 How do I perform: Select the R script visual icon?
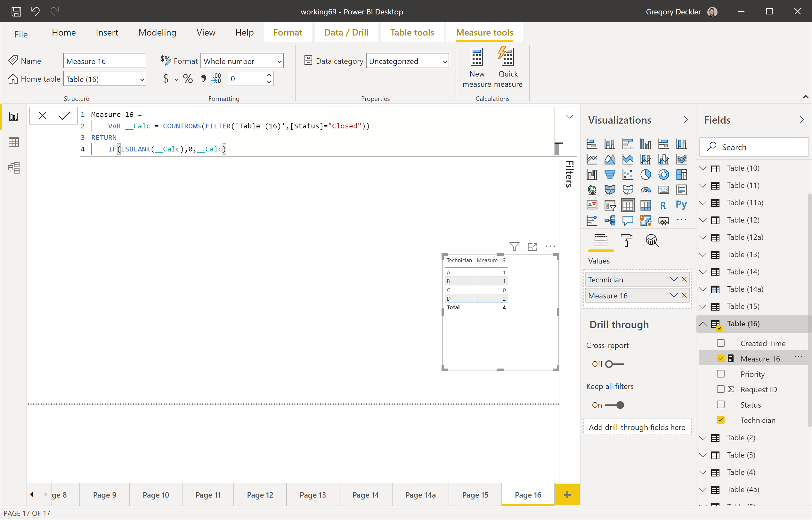click(663, 205)
